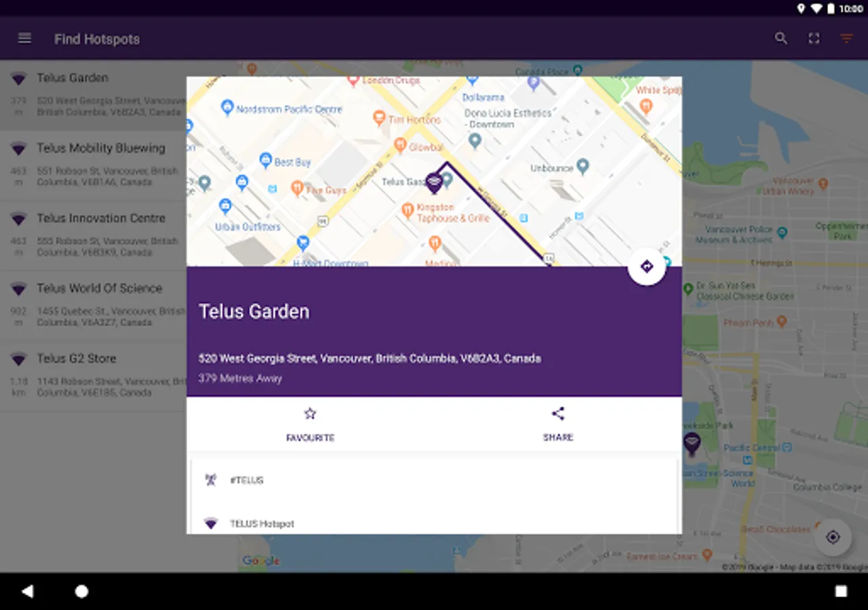Tap Vancouver Urban Winery on background map

click(823, 183)
